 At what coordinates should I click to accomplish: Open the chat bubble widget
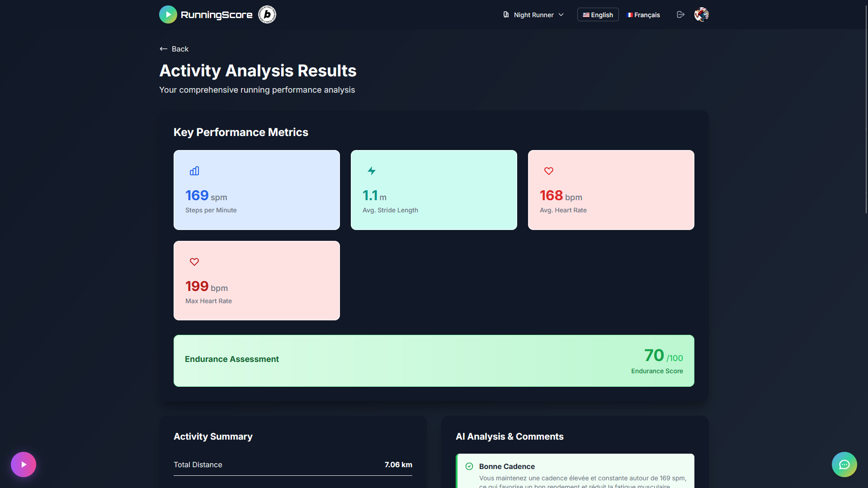(x=844, y=465)
